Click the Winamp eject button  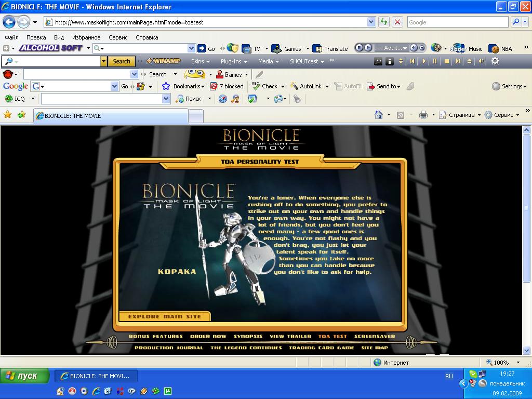469,61
